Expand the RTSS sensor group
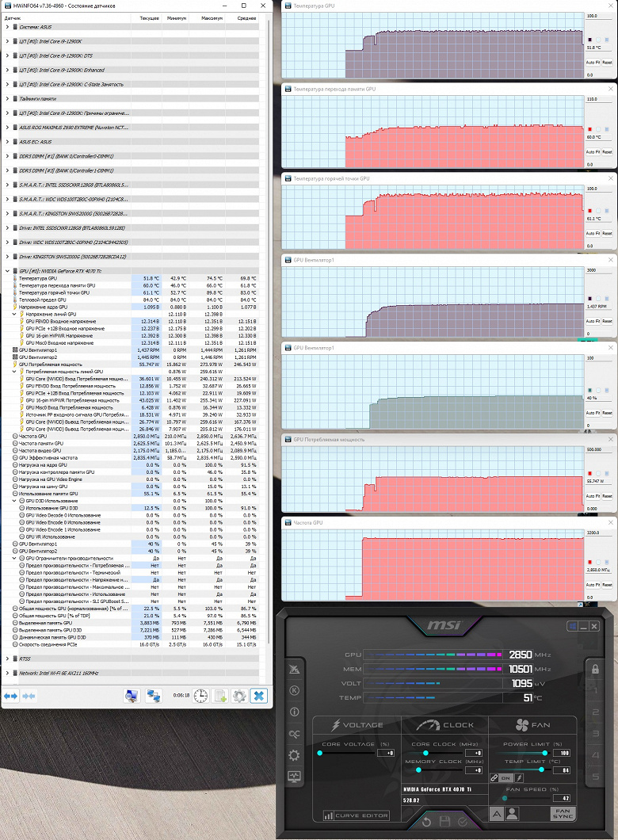Viewport: 618px width, 840px height. (x=7, y=659)
